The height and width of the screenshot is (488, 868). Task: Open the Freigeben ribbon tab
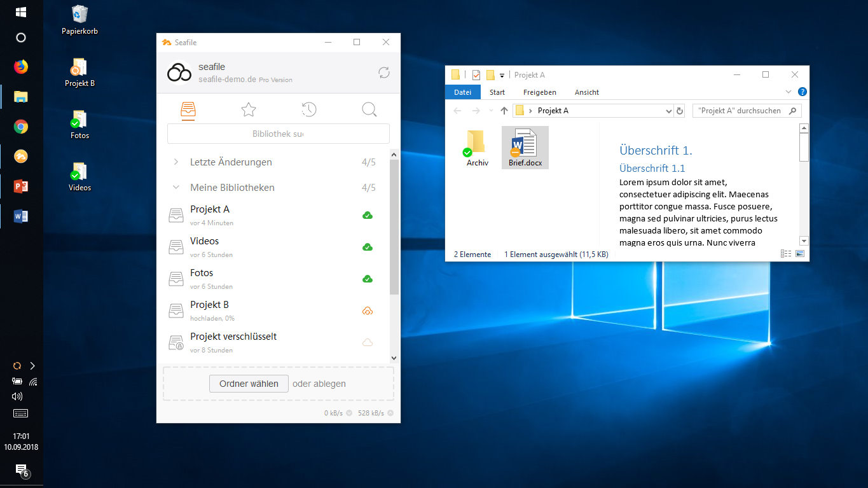click(539, 92)
